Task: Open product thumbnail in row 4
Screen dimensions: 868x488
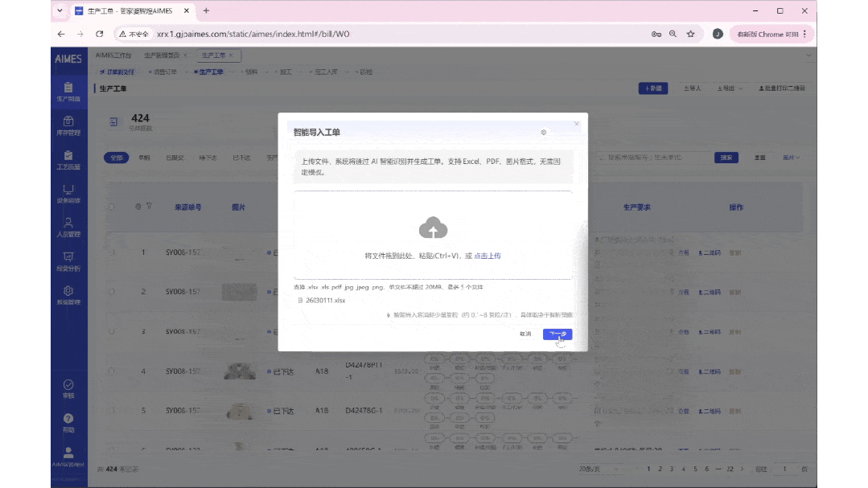Action: [x=240, y=371]
